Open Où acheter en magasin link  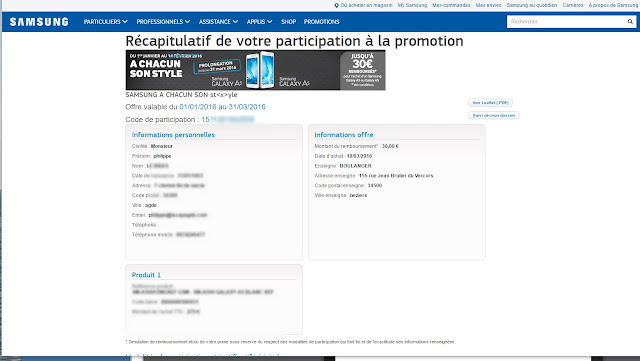coord(366,5)
